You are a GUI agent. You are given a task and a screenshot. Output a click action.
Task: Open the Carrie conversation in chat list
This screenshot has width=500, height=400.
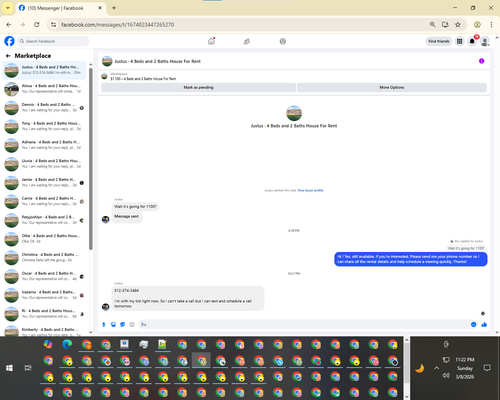point(44,201)
